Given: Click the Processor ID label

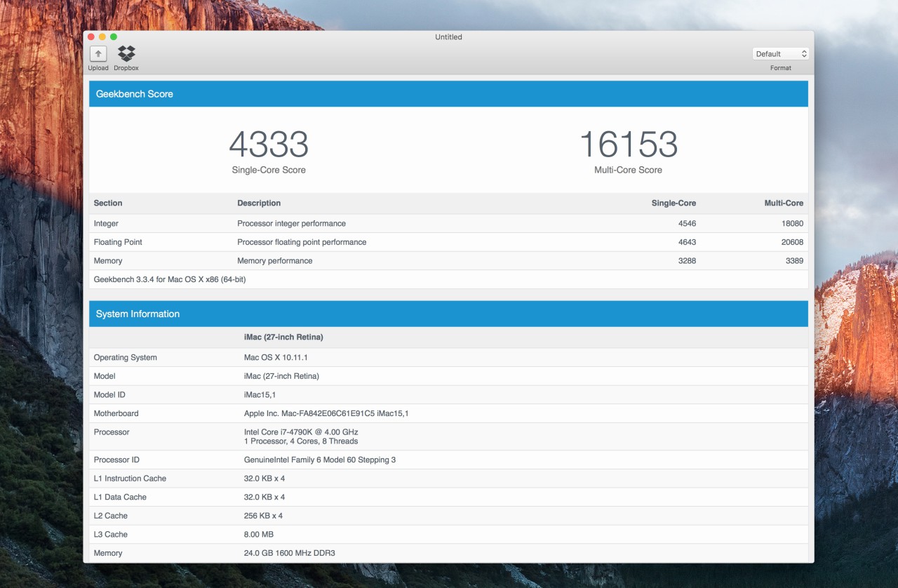Looking at the screenshot, I should (116, 460).
